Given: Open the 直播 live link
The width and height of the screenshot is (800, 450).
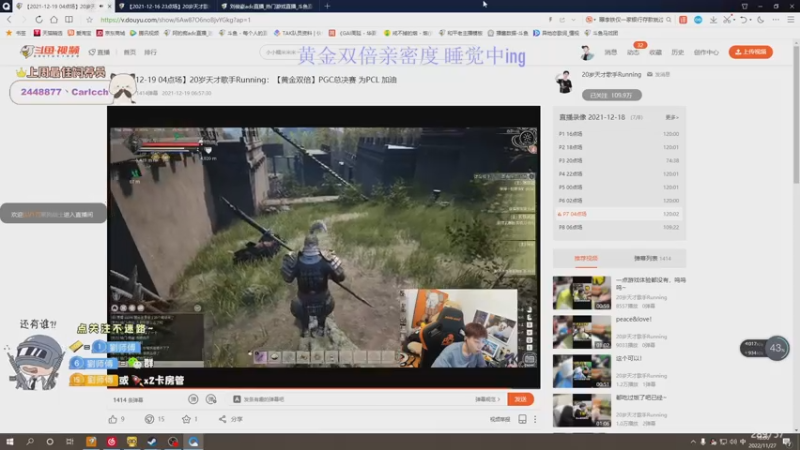Looking at the screenshot, I should (x=99, y=52).
